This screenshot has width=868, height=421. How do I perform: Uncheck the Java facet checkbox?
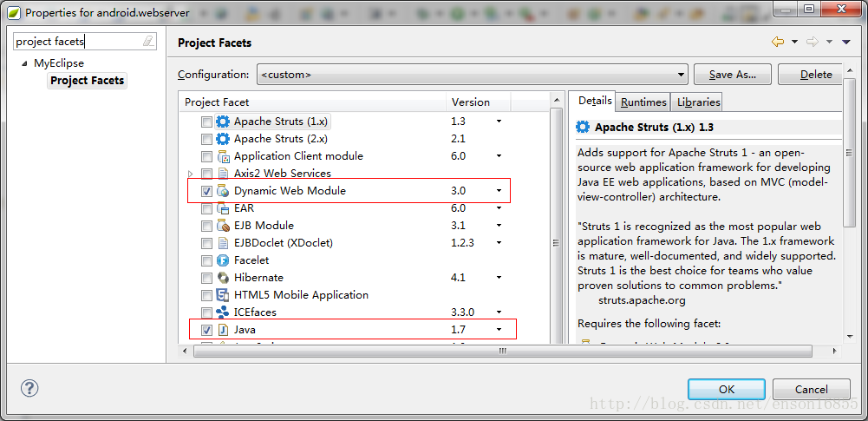[x=206, y=330]
